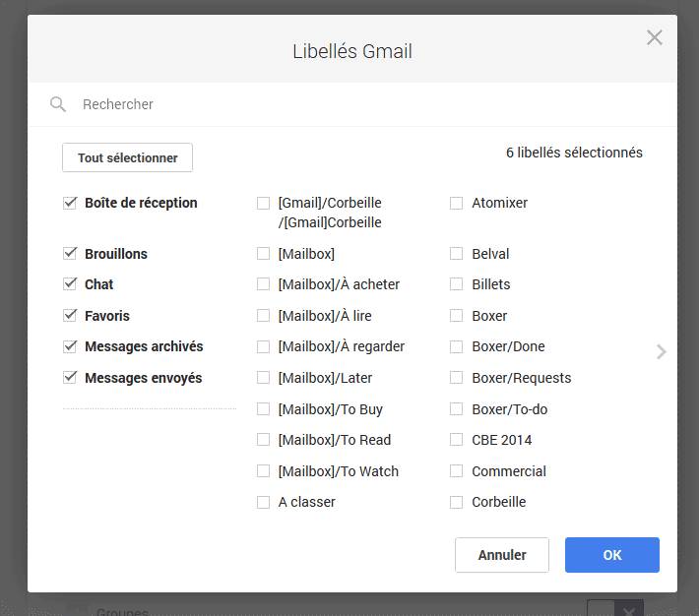Select the Boxer/Requests checkbox
This screenshot has width=699, height=616.
tap(456, 378)
